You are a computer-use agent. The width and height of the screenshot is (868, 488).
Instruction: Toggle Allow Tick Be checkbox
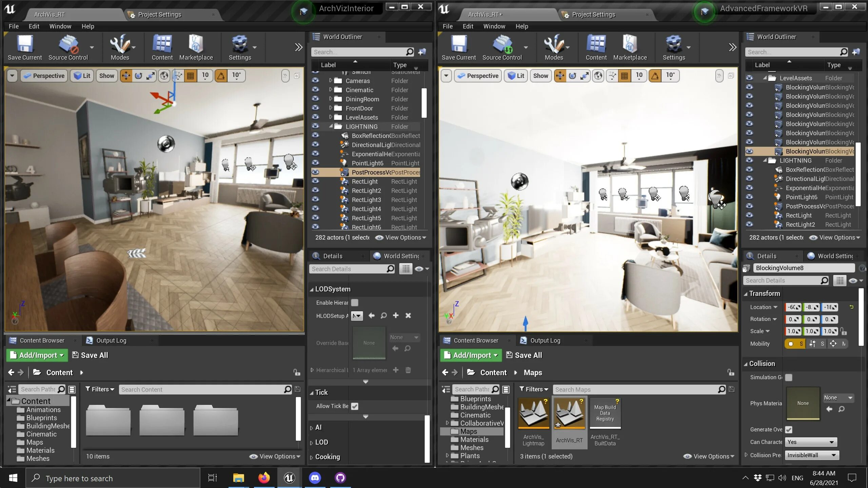[x=355, y=406]
